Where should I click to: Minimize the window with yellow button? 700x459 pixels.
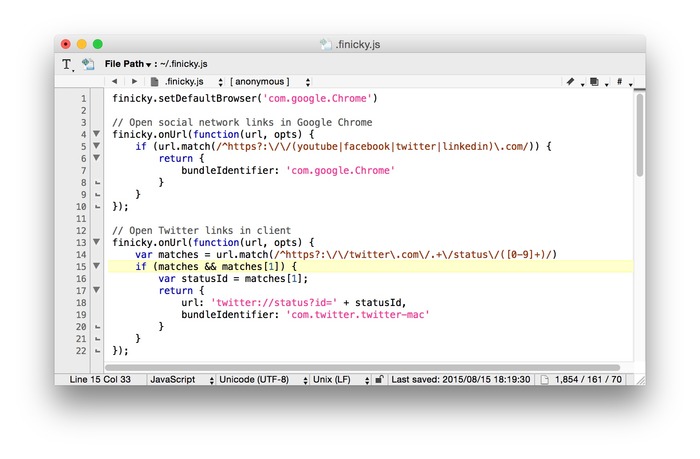(x=82, y=44)
